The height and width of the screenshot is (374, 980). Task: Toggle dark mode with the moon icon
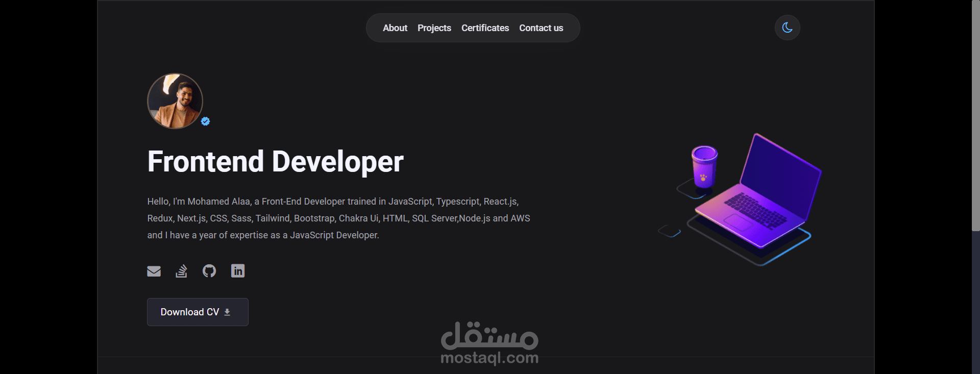point(787,28)
